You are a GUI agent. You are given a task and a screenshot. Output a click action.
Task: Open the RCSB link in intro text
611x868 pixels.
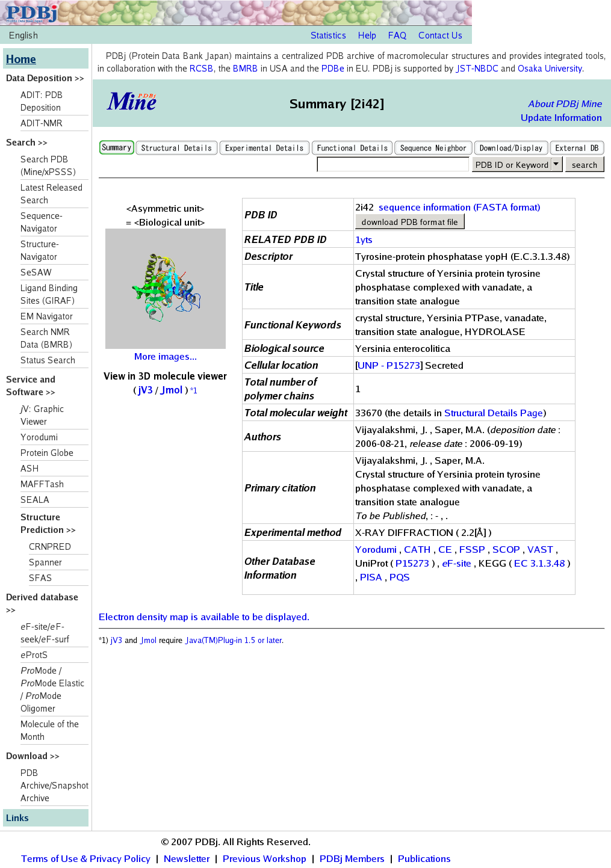[201, 69]
